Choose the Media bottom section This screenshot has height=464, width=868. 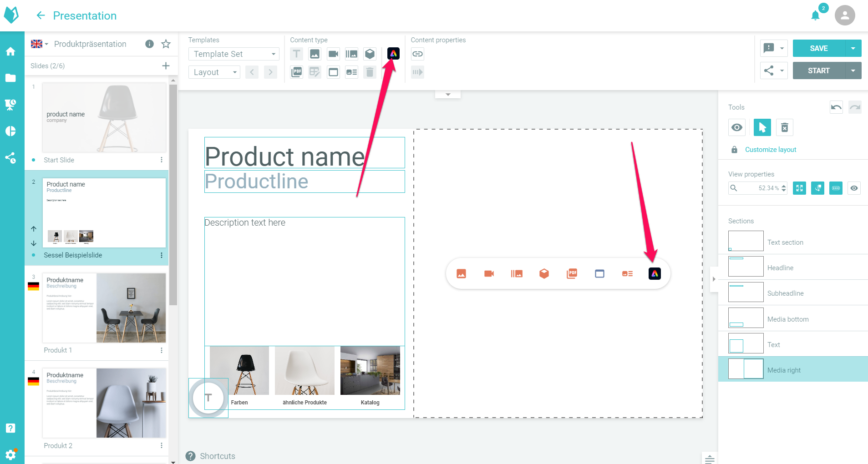click(x=787, y=319)
